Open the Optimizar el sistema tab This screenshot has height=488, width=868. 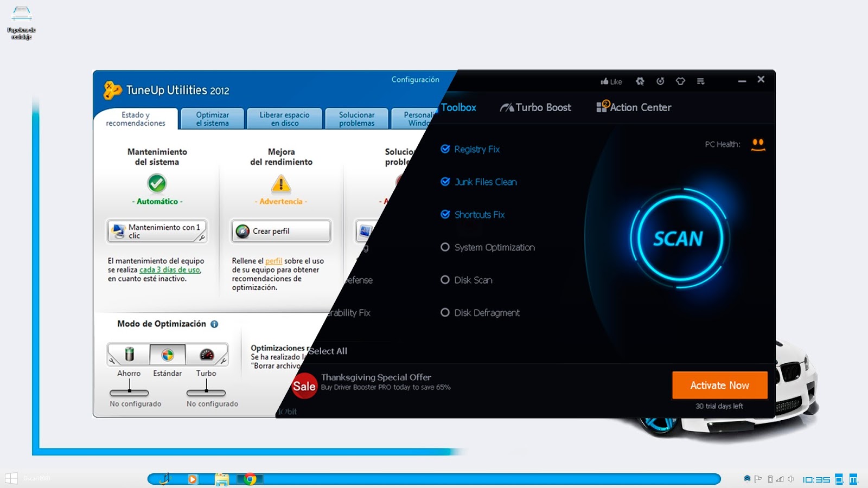212,119
